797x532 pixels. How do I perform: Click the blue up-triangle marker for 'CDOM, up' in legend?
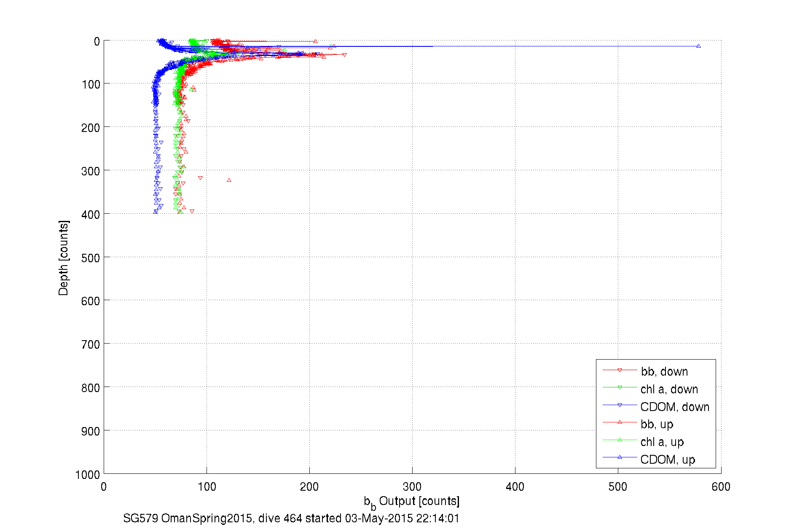click(x=620, y=457)
